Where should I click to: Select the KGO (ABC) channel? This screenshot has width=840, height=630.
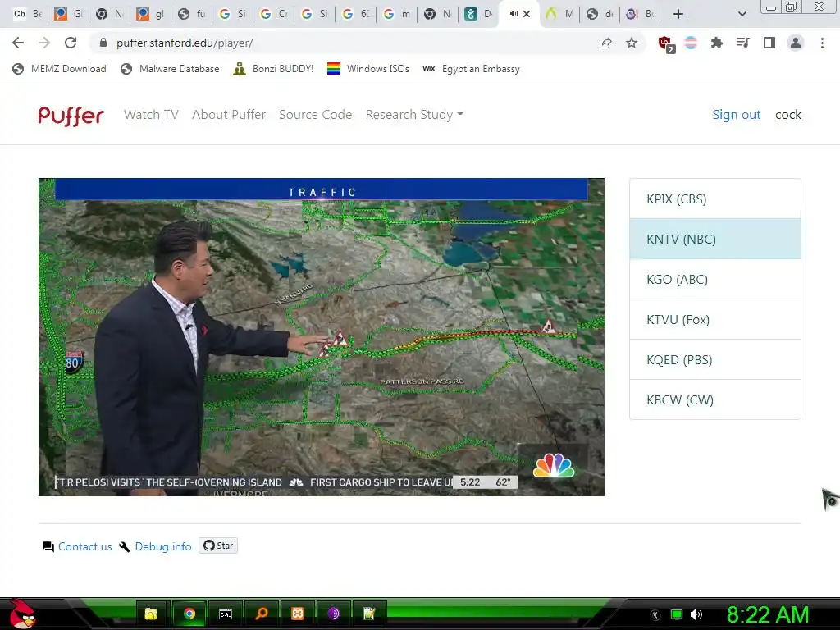tap(715, 279)
